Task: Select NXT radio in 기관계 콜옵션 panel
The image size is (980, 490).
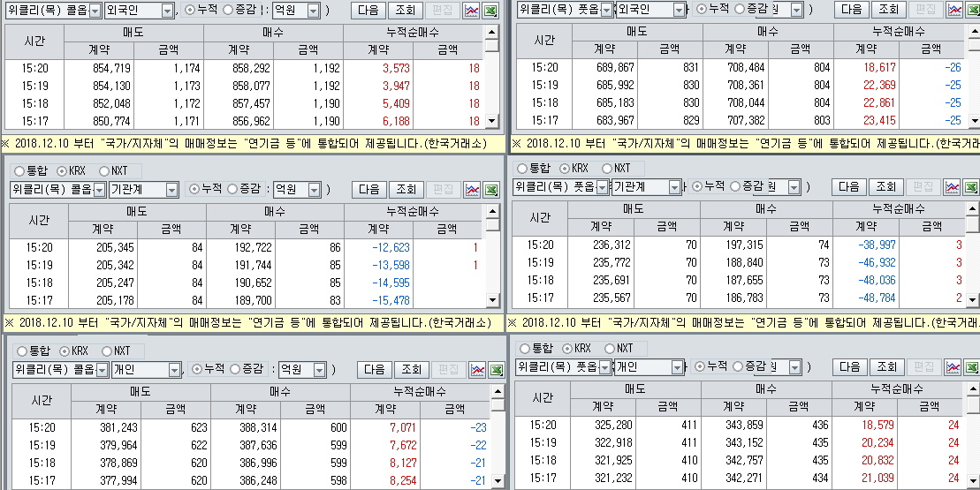Action: (x=105, y=170)
